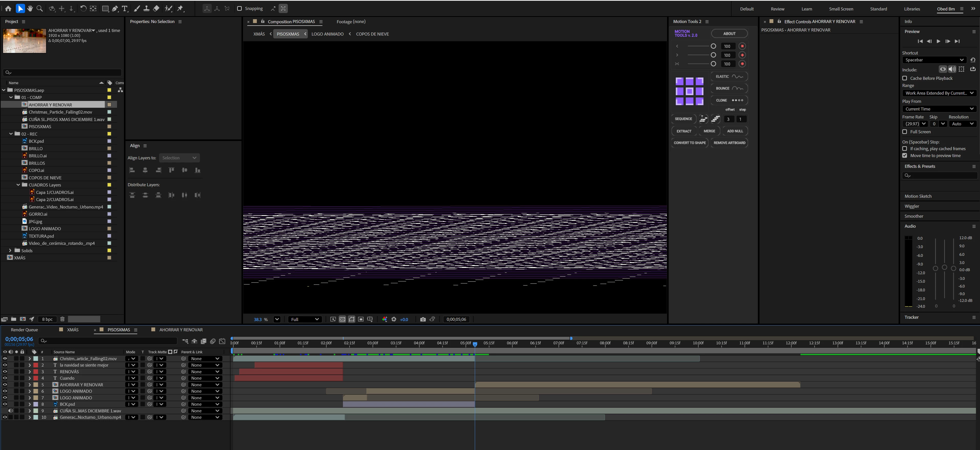Collapse the 02 - REC folder

pos(11,134)
